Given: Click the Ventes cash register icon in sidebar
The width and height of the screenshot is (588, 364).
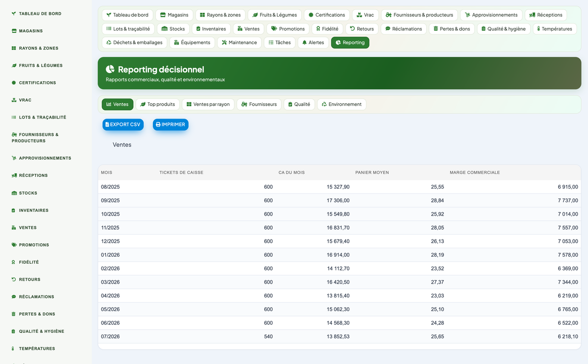Looking at the screenshot, I should [x=14, y=227].
